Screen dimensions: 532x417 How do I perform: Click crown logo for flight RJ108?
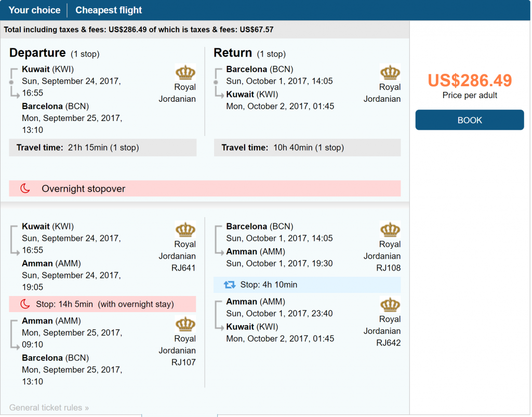pos(390,230)
